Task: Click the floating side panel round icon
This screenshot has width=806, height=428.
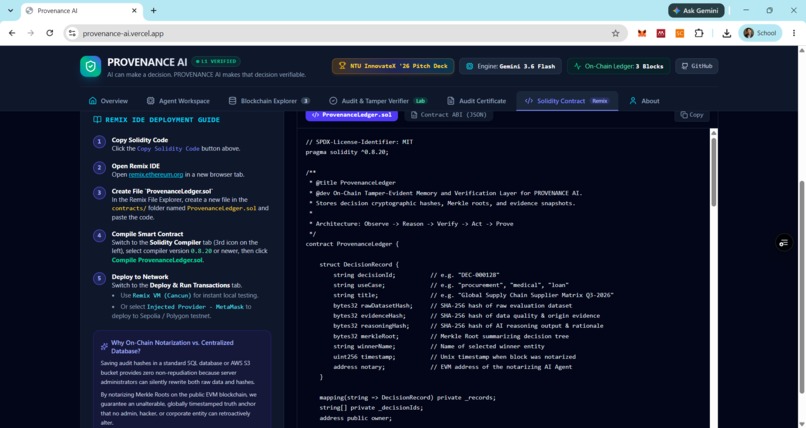Action: (x=783, y=243)
